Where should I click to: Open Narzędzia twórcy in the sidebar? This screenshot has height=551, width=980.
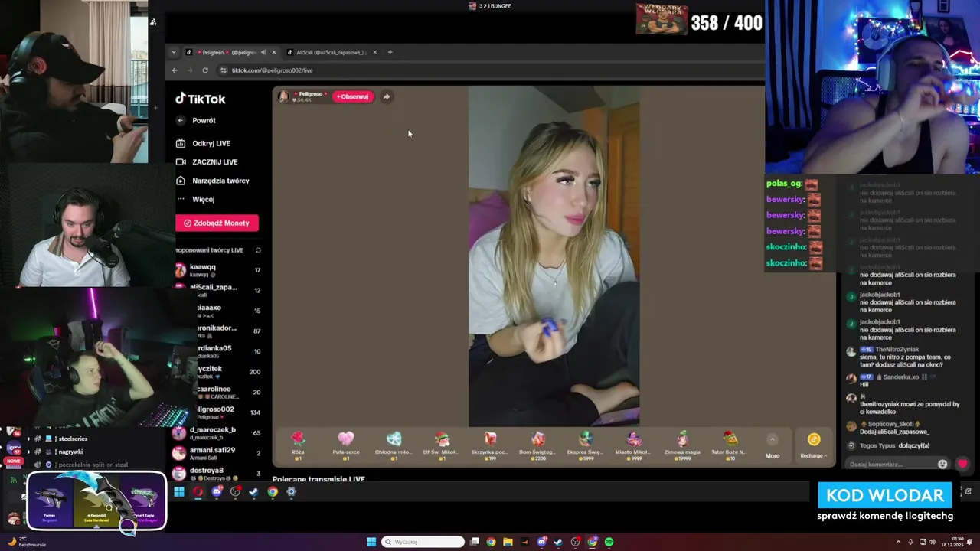click(212, 181)
